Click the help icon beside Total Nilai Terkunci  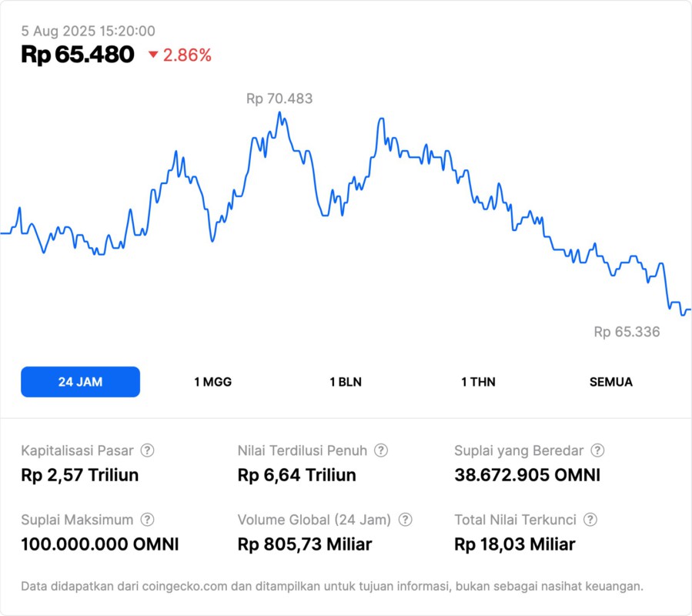point(590,520)
